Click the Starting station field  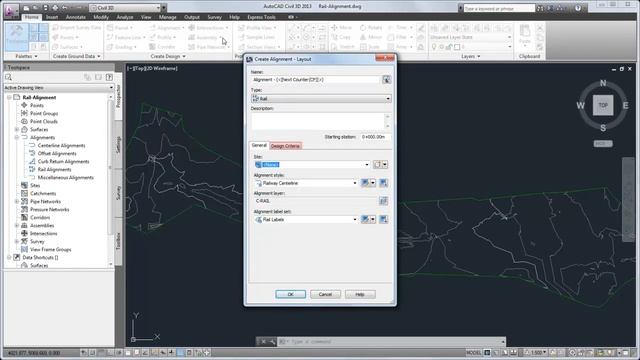tap(375, 137)
